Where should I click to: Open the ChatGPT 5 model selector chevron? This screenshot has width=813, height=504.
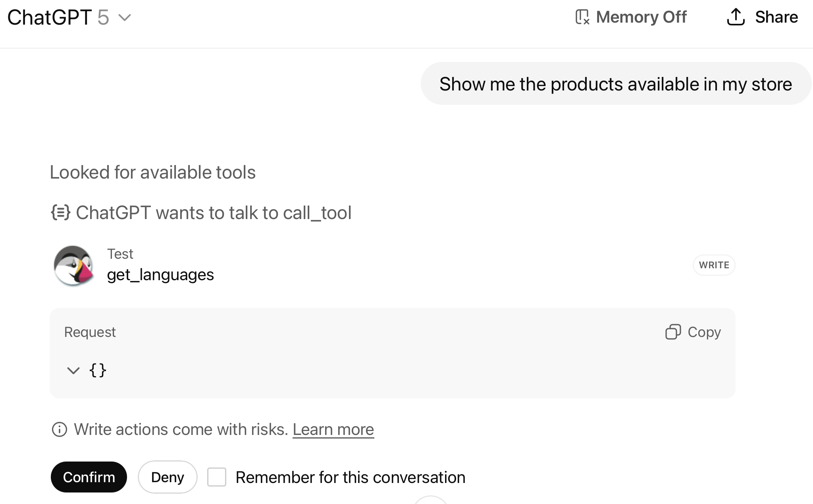125,17
